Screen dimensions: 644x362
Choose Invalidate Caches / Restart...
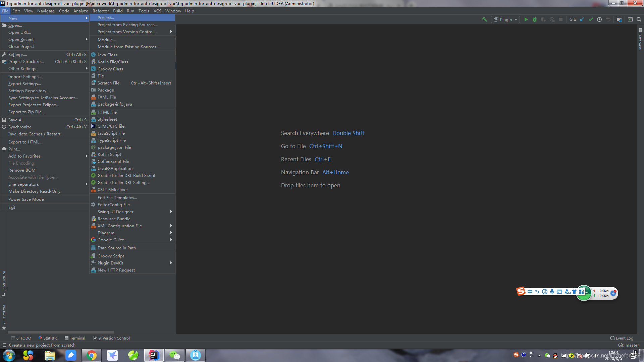point(45,134)
